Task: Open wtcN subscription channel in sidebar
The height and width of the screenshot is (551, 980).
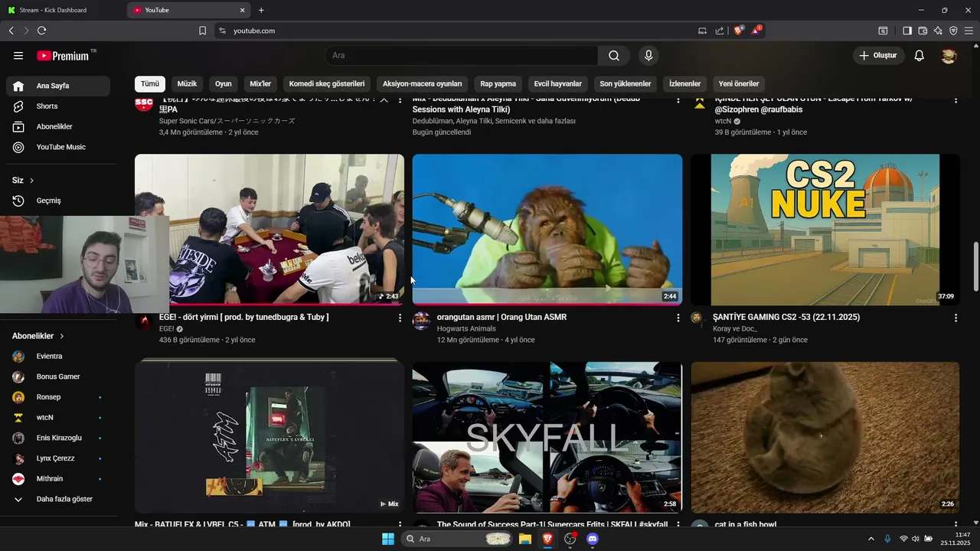Action: click(58, 418)
